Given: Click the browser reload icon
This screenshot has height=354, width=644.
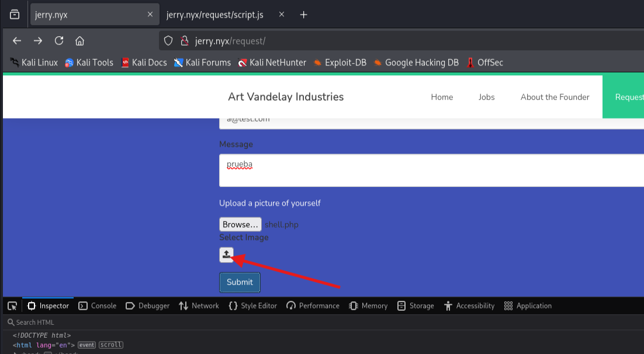Looking at the screenshot, I should tap(59, 40).
